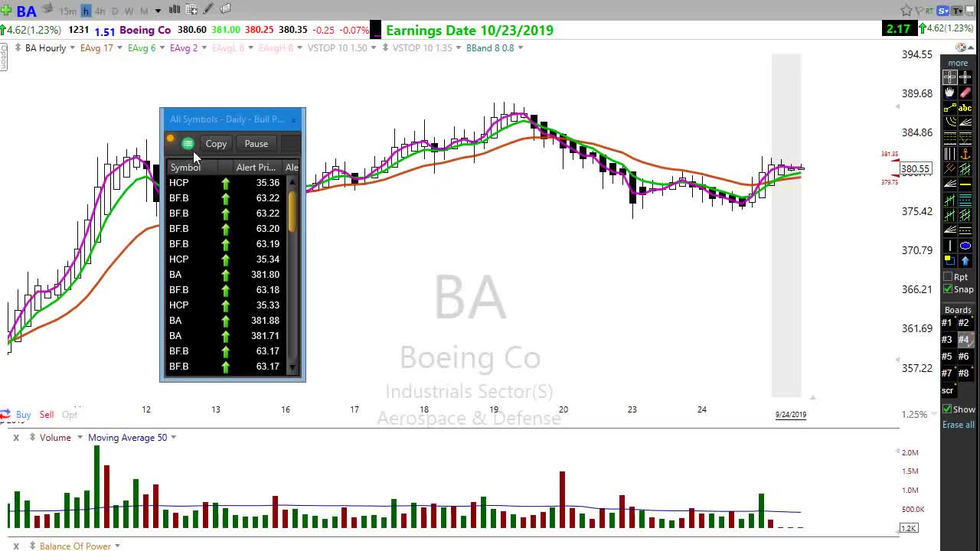980x551 pixels.
Task: Select the trendline drawing tool
Action: [949, 108]
